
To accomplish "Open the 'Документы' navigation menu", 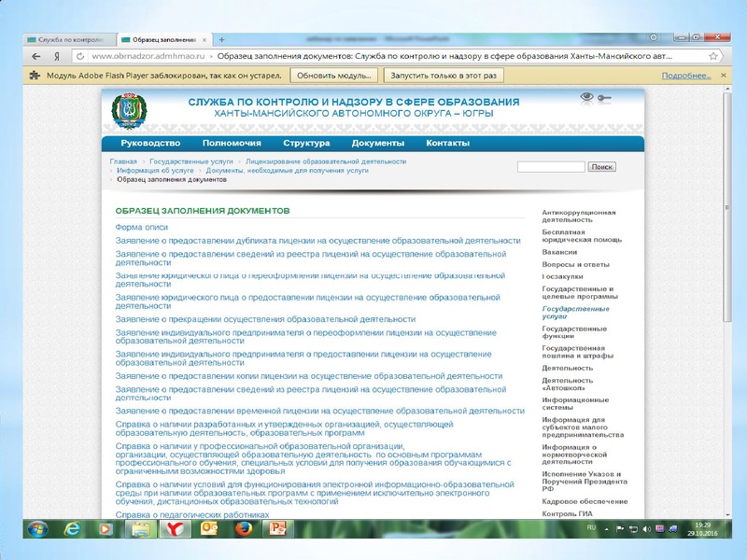I will [377, 144].
